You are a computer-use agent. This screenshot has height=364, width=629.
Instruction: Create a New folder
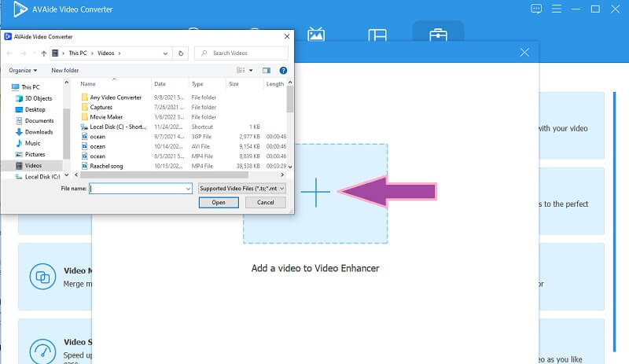click(x=65, y=70)
